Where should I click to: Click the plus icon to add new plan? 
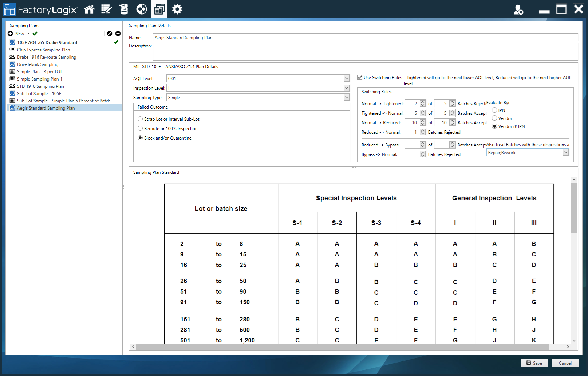[x=10, y=34]
